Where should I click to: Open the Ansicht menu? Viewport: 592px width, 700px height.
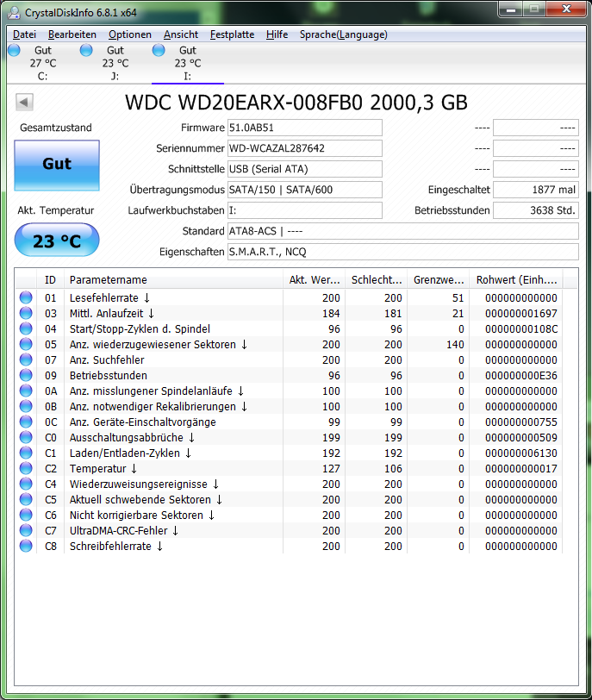(x=181, y=34)
